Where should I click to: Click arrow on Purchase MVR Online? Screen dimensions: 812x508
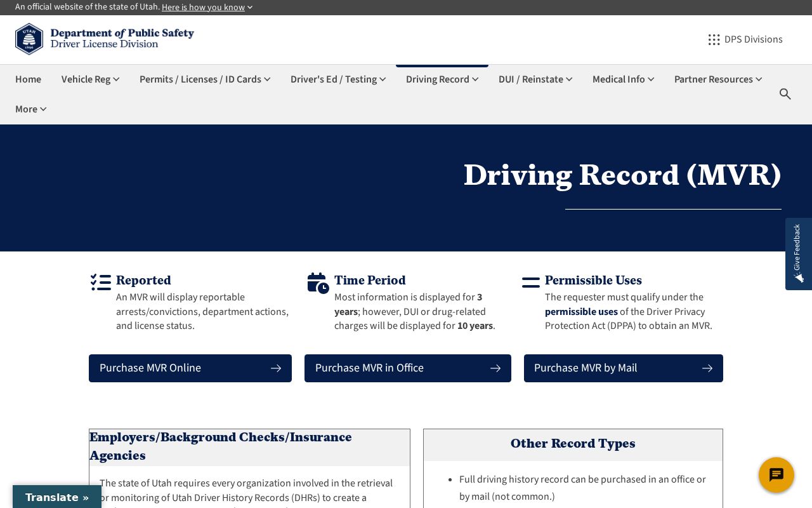point(276,368)
